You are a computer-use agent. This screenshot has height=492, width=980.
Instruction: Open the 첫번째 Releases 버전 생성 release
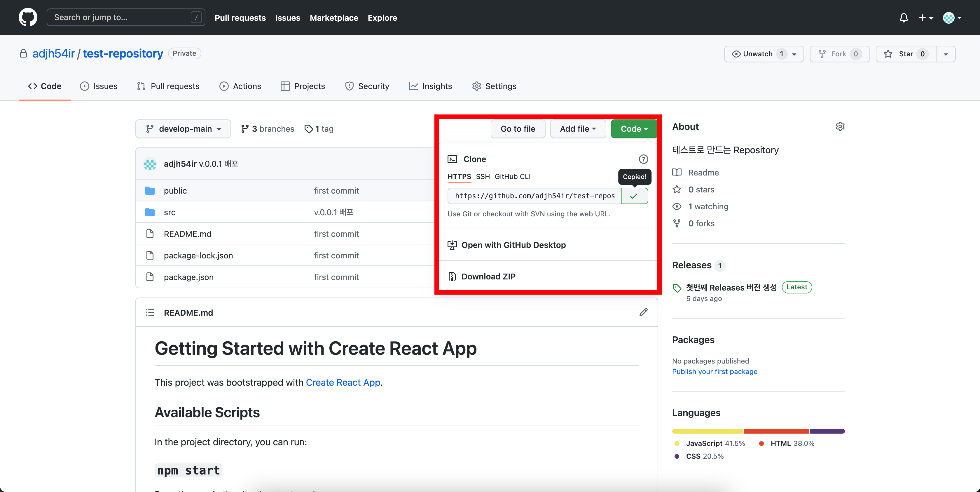click(x=731, y=287)
